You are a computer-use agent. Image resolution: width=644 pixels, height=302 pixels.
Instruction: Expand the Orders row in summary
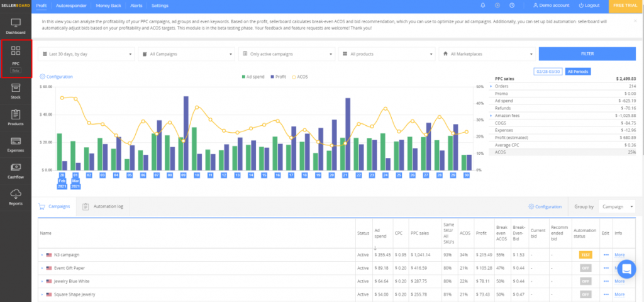coord(491,86)
